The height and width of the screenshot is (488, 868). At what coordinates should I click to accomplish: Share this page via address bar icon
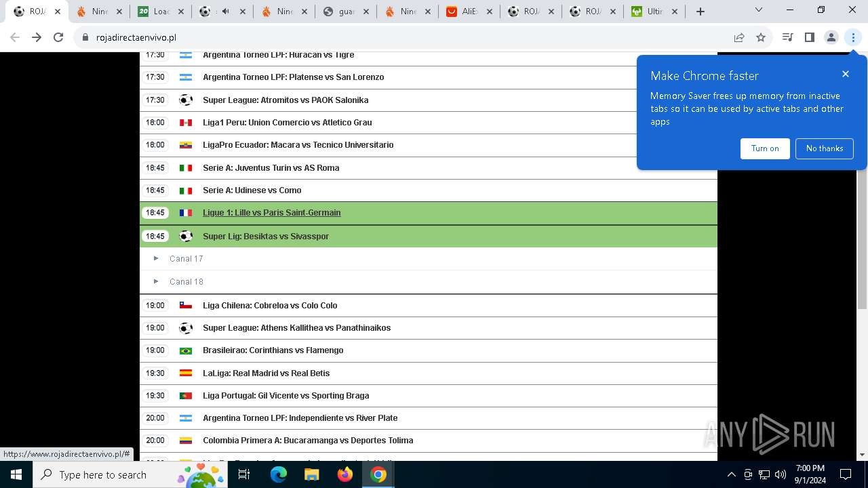[x=739, y=37]
